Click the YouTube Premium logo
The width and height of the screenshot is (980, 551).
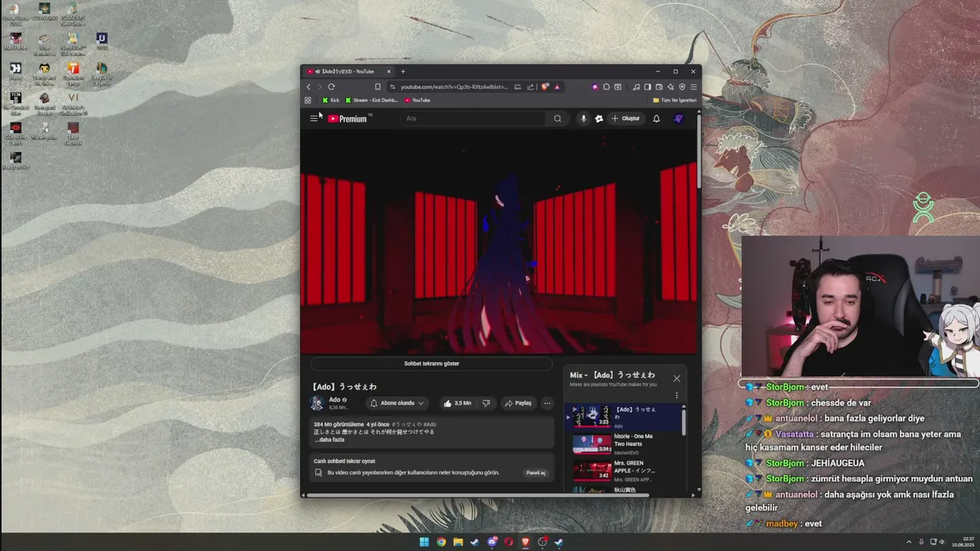point(349,119)
